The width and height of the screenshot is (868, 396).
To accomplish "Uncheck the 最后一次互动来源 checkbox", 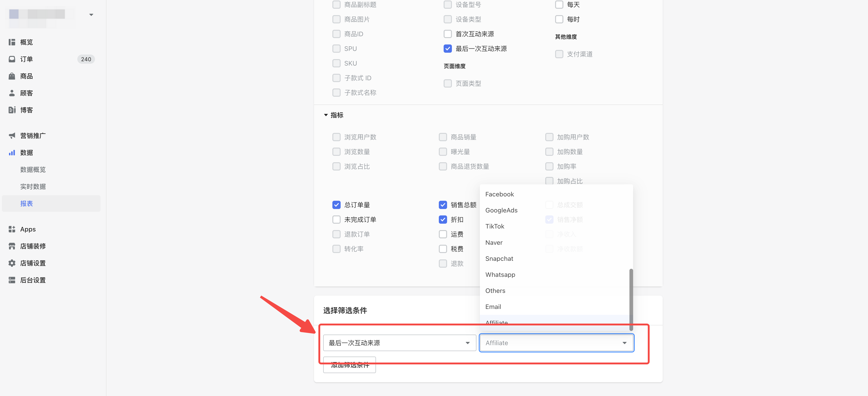I will tap(448, 49).
